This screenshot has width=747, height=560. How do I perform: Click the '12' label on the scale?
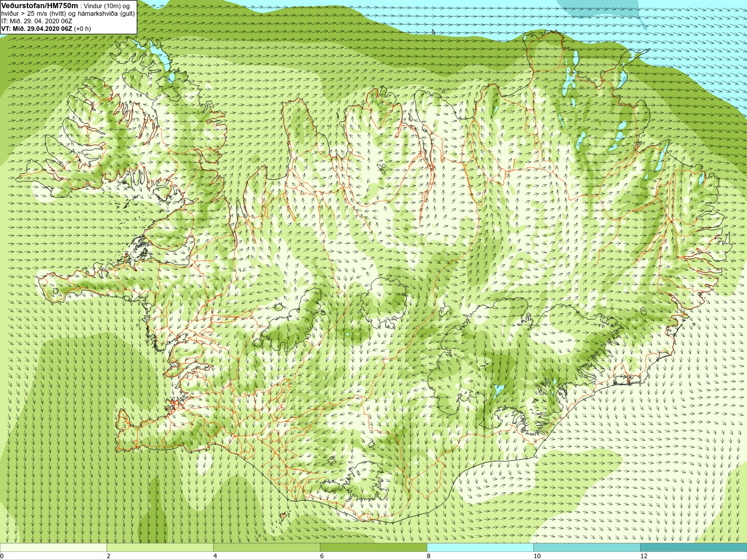[x=644, y=556]
